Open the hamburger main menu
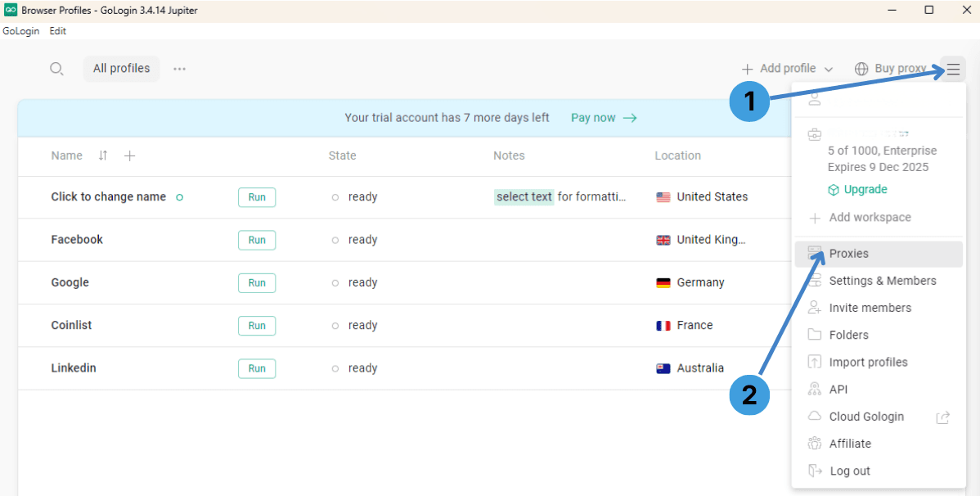Image resolution: width=980 pixels, height=496 pixels. [x=953, y=69]
